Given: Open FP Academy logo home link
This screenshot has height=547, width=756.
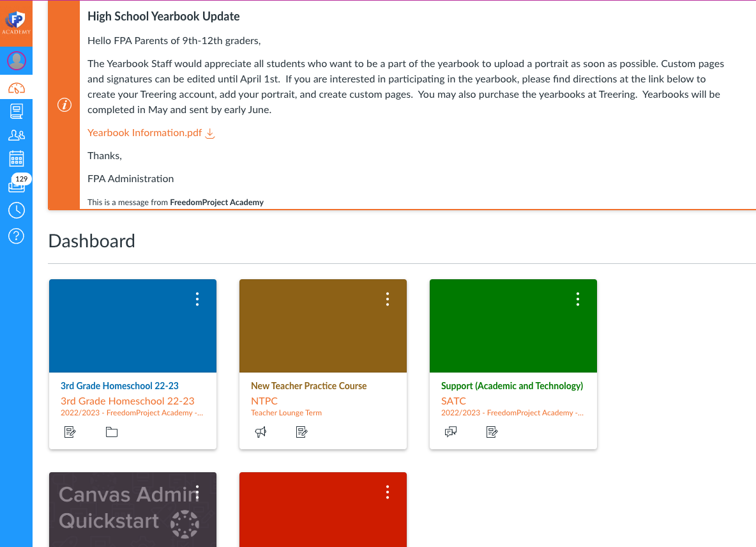Looking at the screenshot, I should tap(17, 23).
